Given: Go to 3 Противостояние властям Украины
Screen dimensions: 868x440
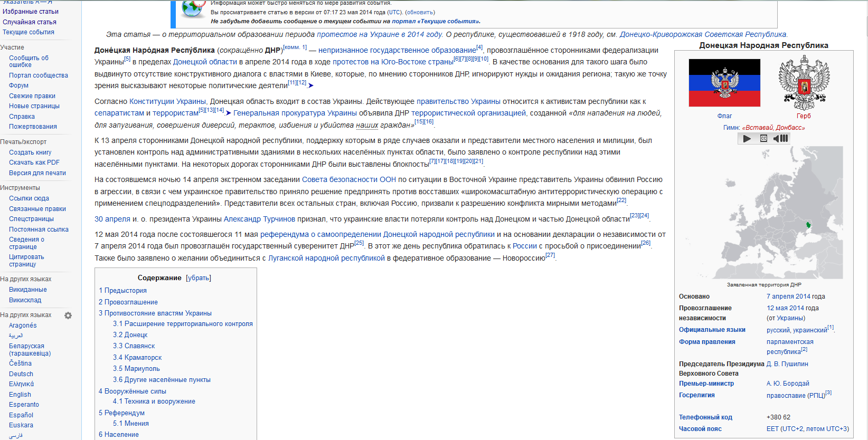Looking at the screenshot, I should (155, 313).
